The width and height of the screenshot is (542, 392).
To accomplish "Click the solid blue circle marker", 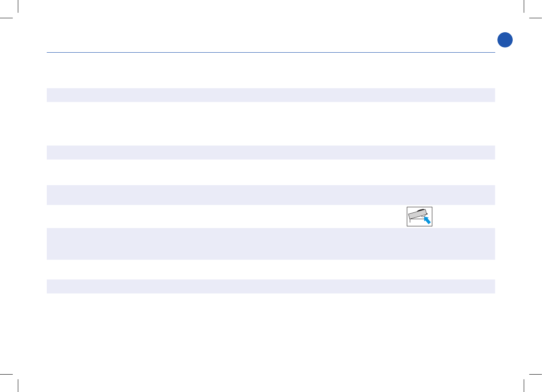I will [505, 40].
